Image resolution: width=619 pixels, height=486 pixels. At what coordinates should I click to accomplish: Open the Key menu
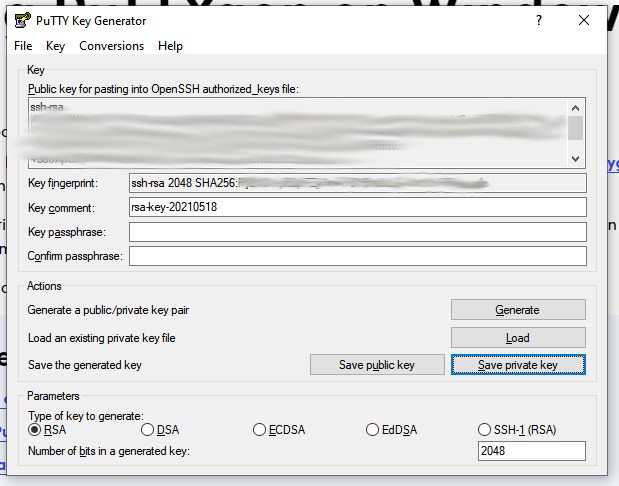click(x=55, y=46)
